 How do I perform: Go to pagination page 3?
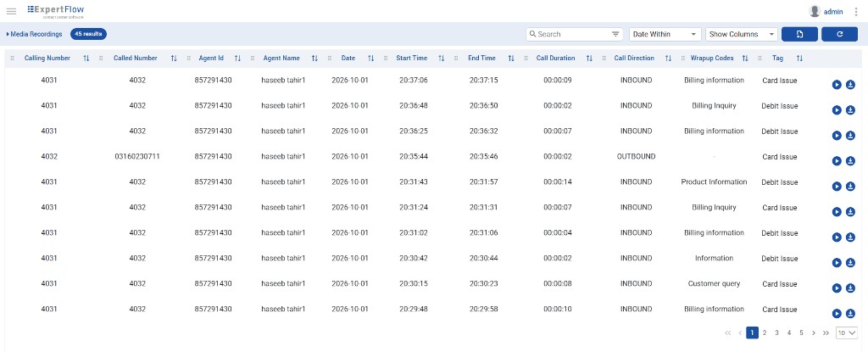[776, 332]
